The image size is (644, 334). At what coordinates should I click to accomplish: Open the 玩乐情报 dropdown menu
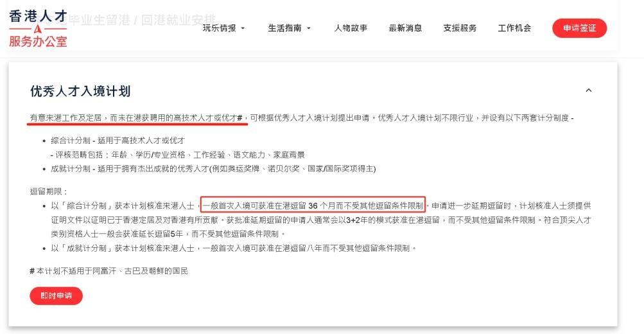click(x=223, y=28)
